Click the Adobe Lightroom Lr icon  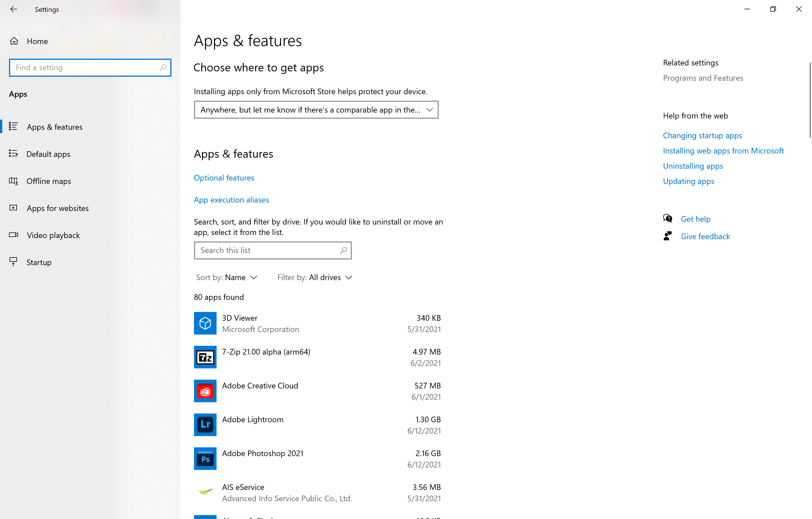205,425
